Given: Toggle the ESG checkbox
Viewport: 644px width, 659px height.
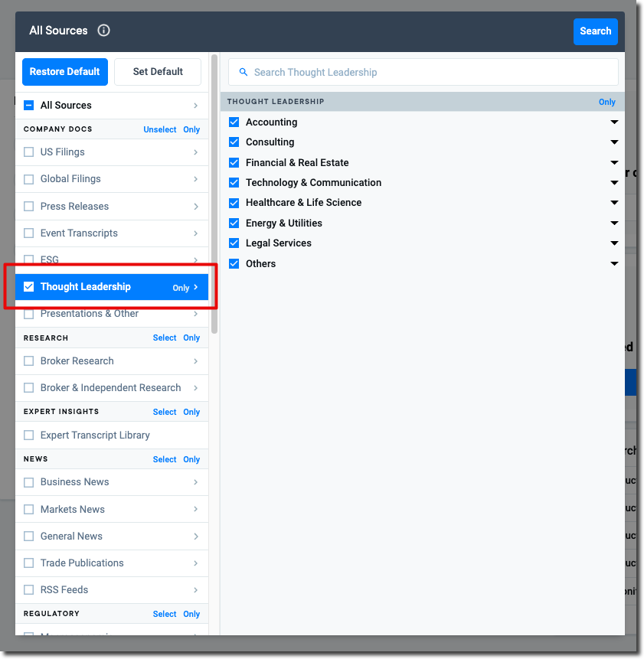Looking at the screenshot, I should (28, 259).
